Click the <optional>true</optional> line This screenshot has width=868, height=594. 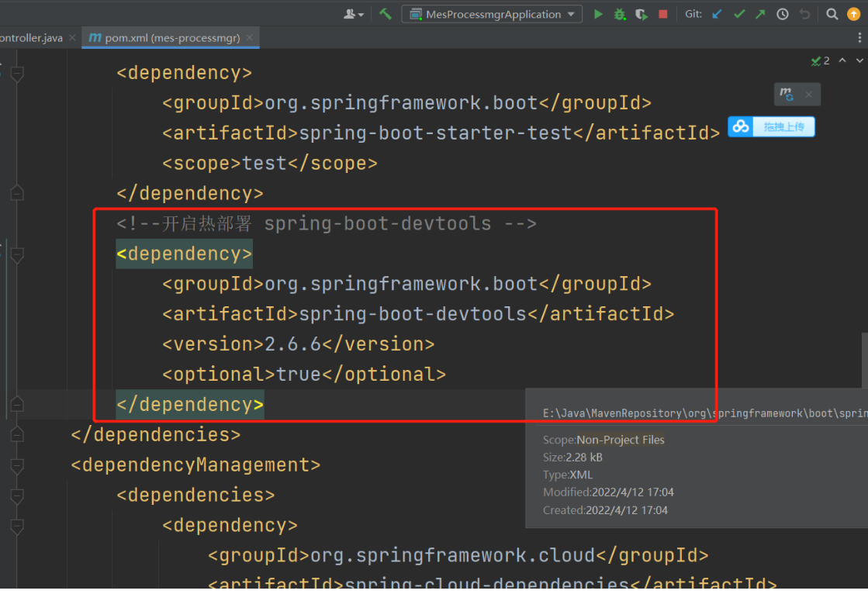[304, 375]
